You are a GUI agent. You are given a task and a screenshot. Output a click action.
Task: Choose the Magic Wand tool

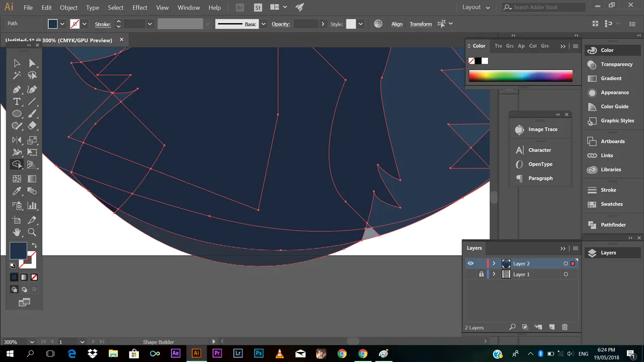[17, 75]
